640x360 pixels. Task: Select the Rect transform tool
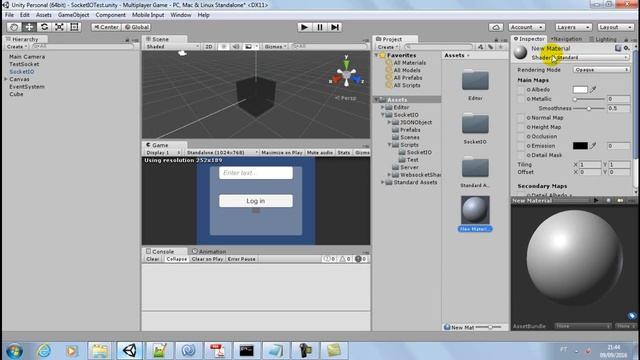point(74,27)
